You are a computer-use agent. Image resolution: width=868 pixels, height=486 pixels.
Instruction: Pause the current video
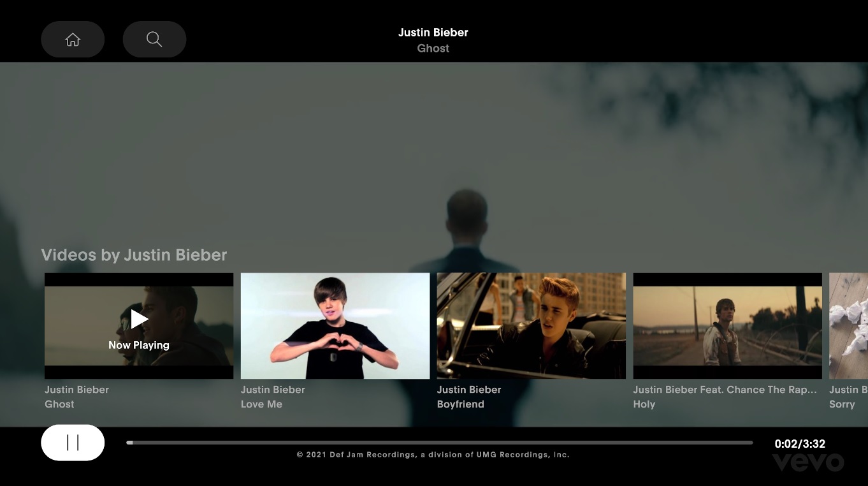tap(73, 443)
